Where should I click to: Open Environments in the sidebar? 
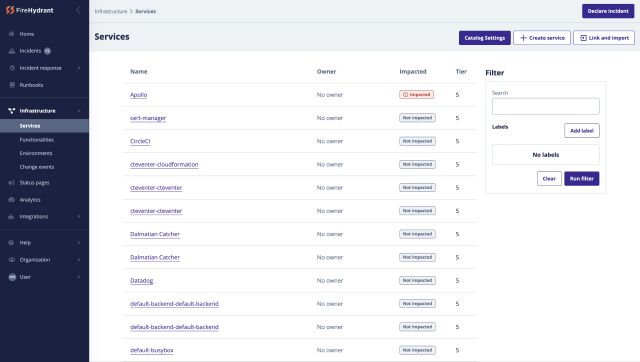coord(36,153)
